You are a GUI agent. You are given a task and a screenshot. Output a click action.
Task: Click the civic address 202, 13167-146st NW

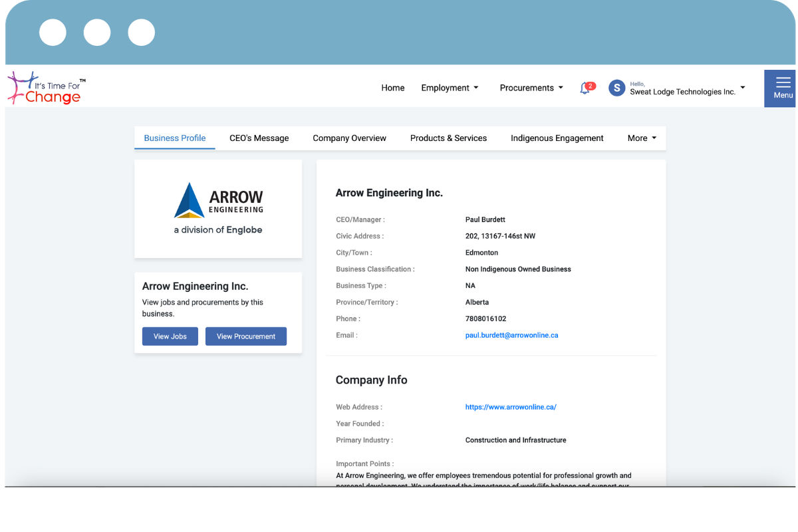click(500, 236)
